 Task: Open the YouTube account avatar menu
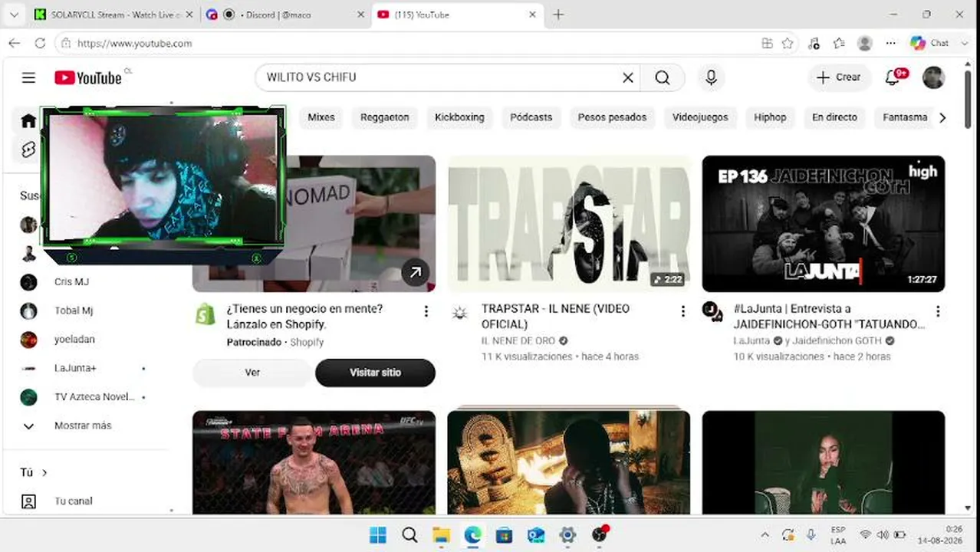click(x=933, y=77)
